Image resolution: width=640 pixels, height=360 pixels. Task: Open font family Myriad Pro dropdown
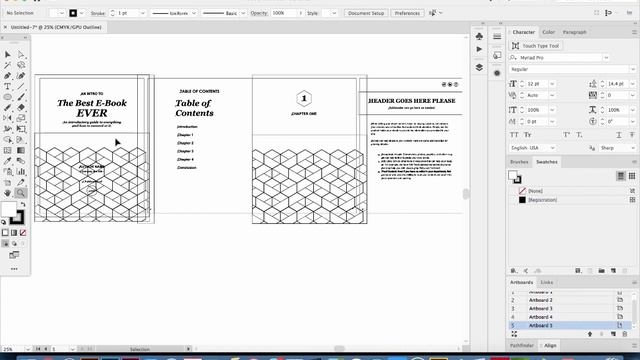click(x=606, y=58)
